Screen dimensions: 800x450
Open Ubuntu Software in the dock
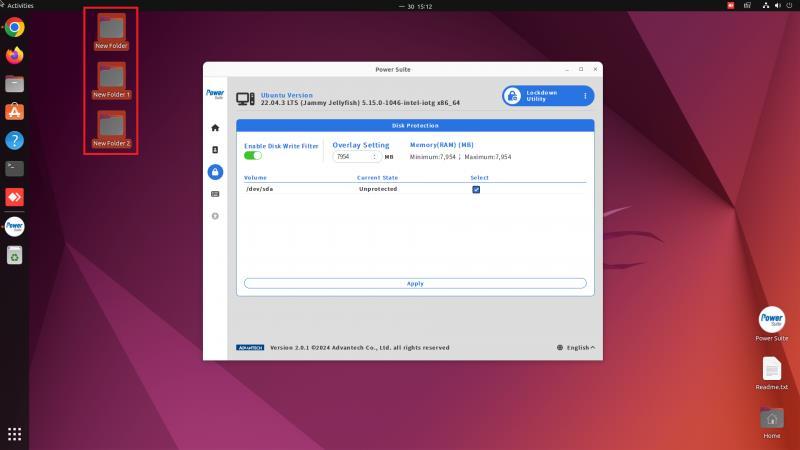[14, 112]
